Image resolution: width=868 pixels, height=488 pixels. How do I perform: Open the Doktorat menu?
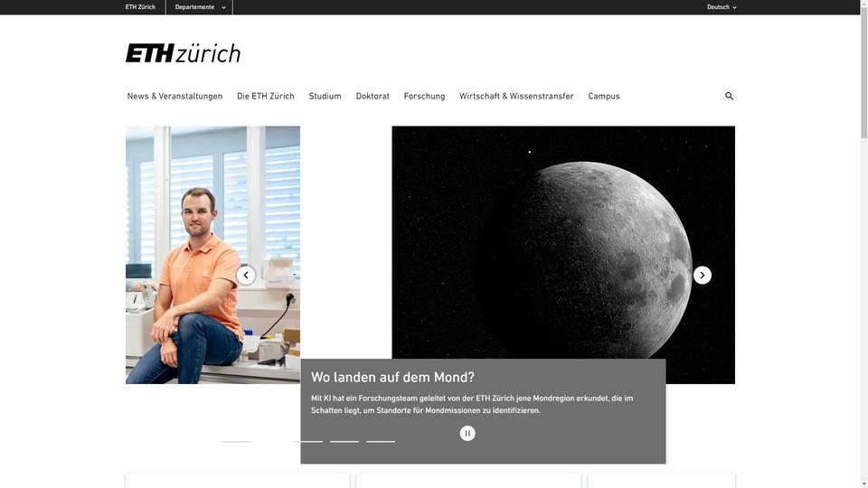pos(373,97)
